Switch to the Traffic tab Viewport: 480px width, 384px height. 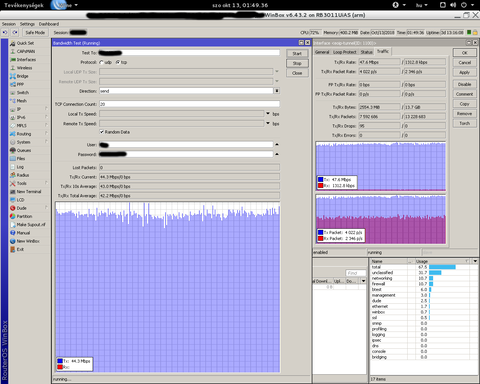pyautogui.click(x=383, y=51)
